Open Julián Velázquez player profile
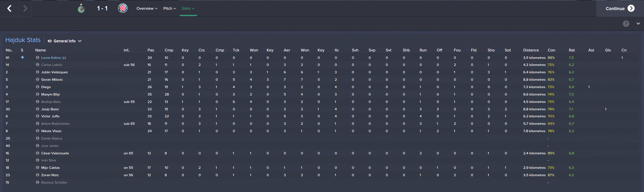 (54, 72)
